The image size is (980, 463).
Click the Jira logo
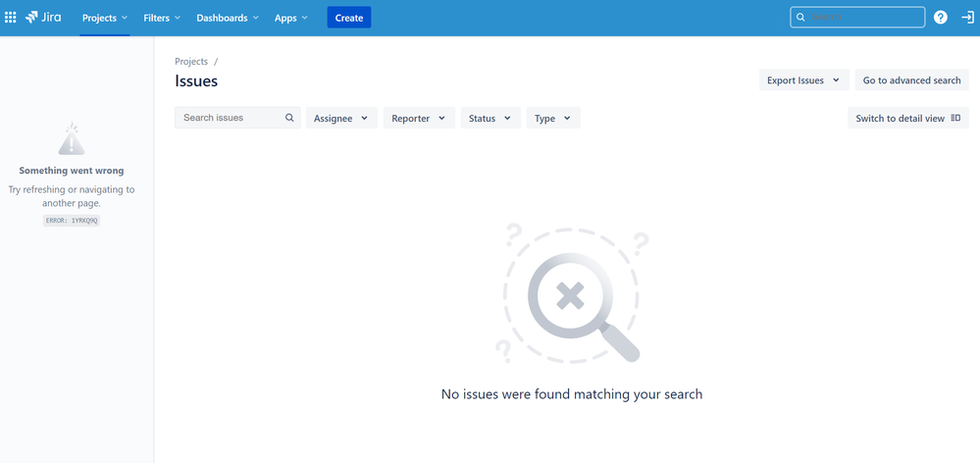pos(44,18)
